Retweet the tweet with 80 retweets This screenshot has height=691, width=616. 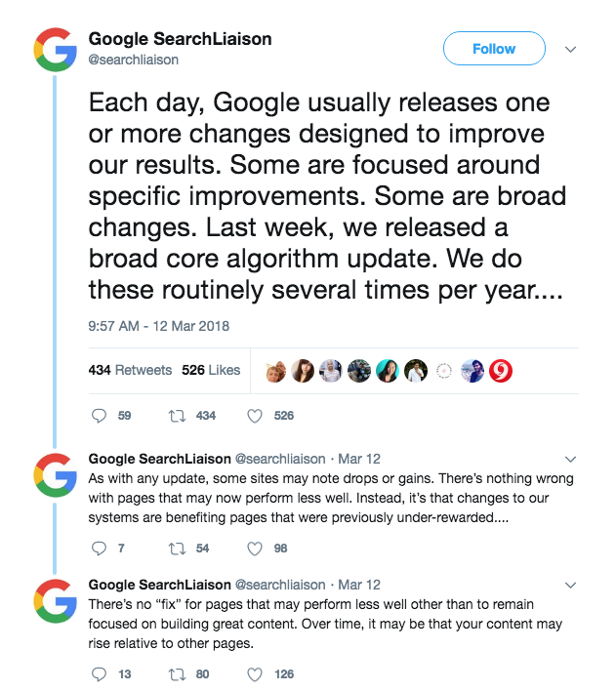tap(178, 674)
